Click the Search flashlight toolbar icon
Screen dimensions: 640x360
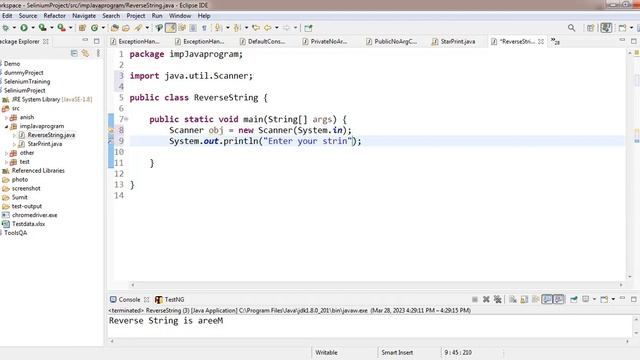[138, 28]
